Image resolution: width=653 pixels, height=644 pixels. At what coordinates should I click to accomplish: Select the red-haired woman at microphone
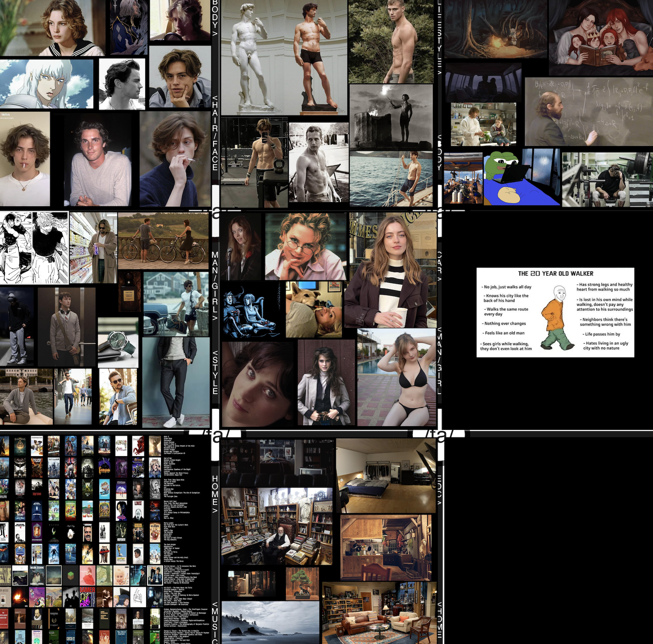coord(241,246)
